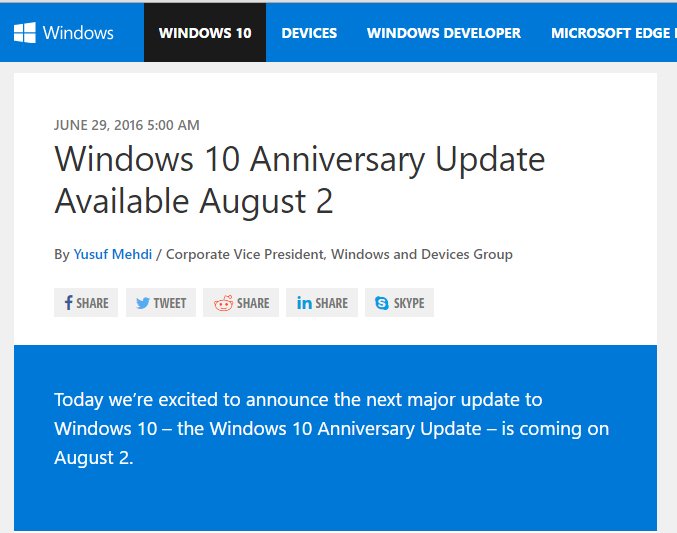
Task: Click the blue banner announcement text
Action: pyautogui.click(x=332, y=428)
